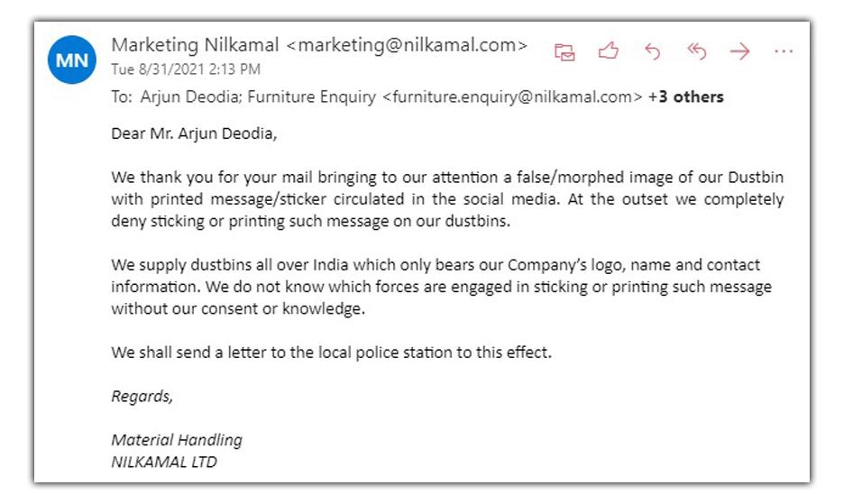Click the move-to-folder envelope icon

point(564,51)
